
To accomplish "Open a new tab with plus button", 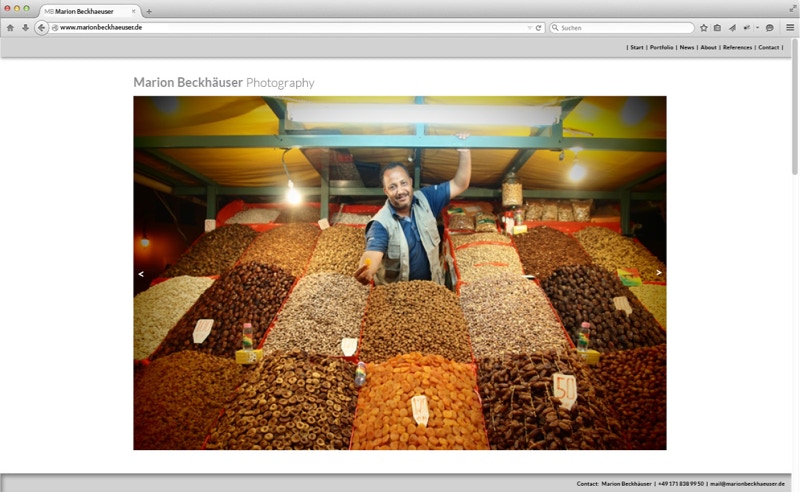I will pyautogui.click(x=149, y=11).
